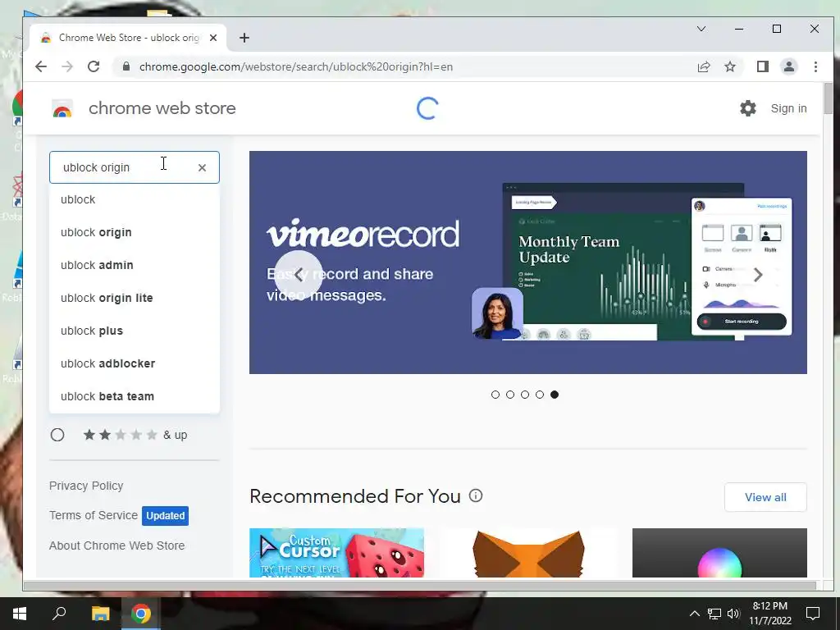This screenshot has height=630, width=840.
Task: Click View all button
Action: click(765, 497)
